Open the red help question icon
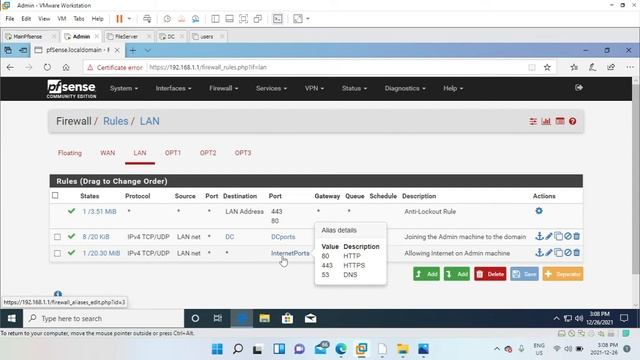640x360 pixels. (x=573, y=121)
